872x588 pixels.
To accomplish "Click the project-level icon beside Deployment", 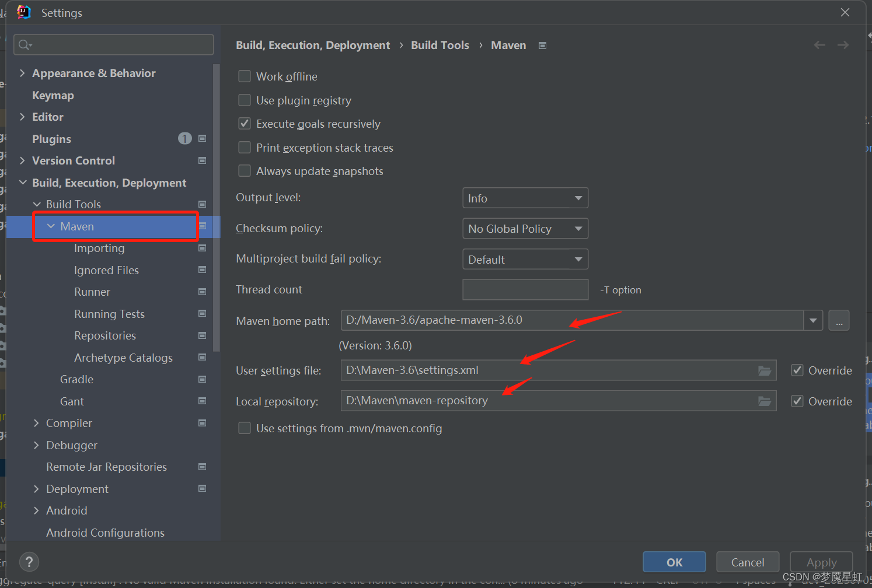I will [203, 488].
